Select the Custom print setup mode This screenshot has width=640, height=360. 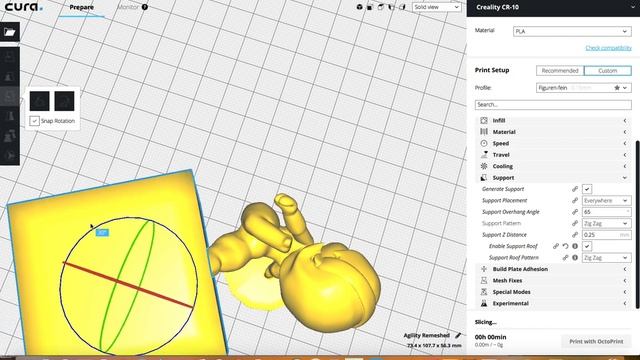point(608,71)
